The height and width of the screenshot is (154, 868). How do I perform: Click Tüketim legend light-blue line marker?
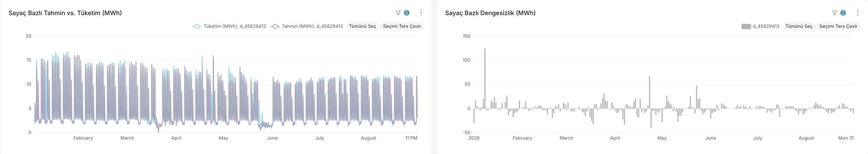197,26
